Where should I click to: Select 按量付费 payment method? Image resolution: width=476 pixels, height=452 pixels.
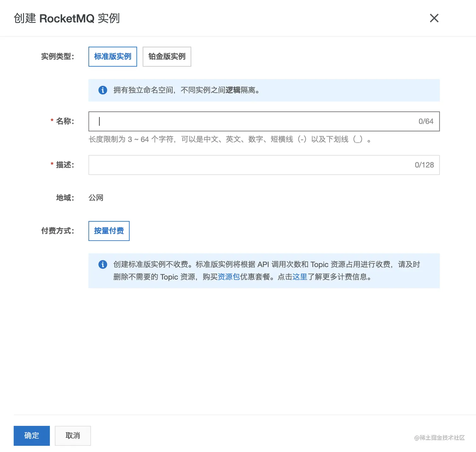[x=109, y=231]
